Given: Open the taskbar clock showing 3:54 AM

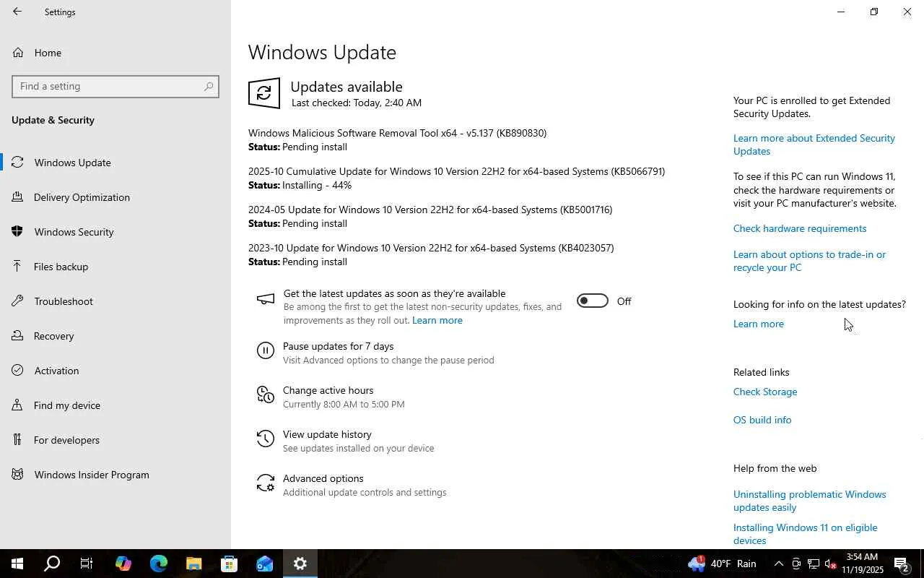Looking at the screenshot, I should [863, 564].
